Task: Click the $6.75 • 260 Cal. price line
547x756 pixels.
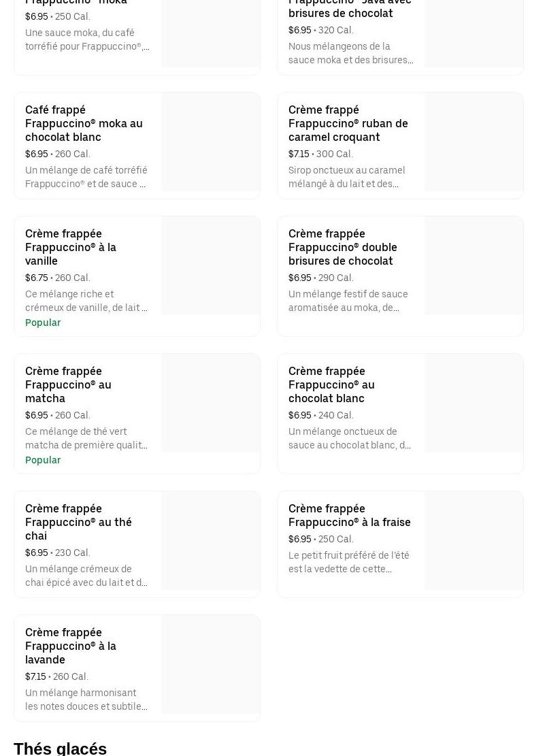Action: 57,278
